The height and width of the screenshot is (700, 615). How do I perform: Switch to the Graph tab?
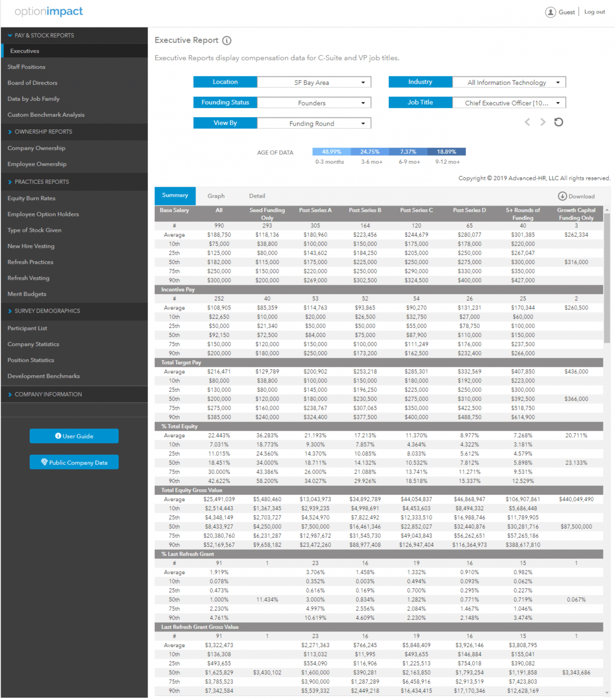pos(216,196)
